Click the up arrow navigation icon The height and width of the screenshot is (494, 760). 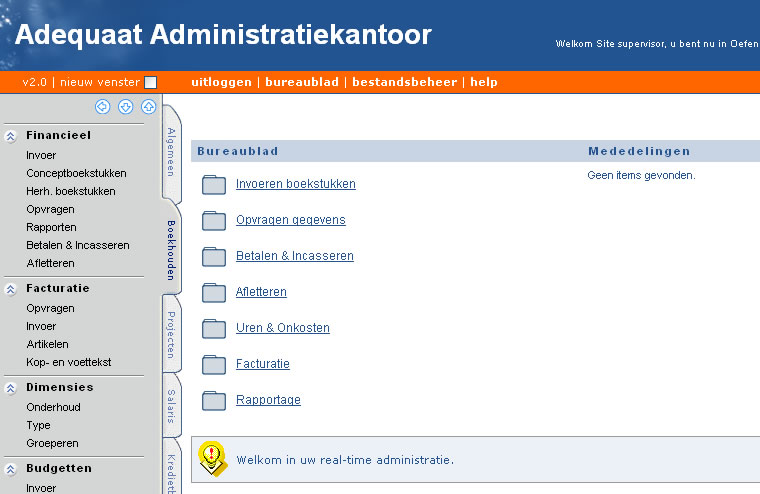[x=148, y=107]
